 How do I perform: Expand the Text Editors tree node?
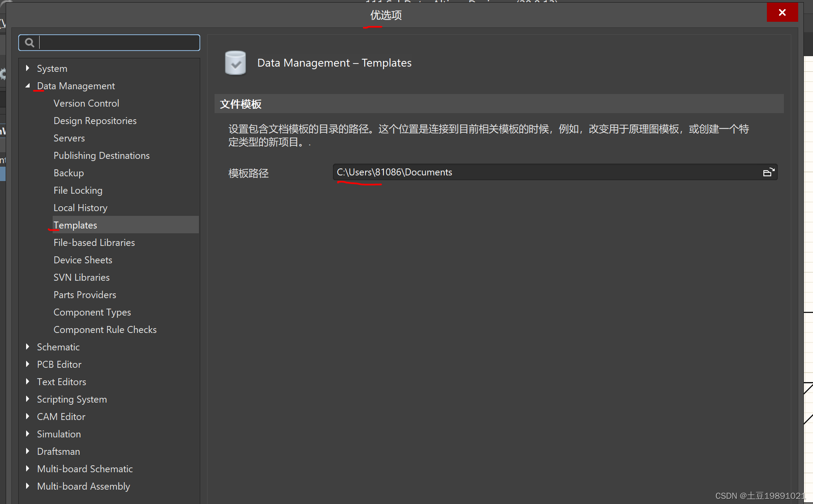click(28, 382)
